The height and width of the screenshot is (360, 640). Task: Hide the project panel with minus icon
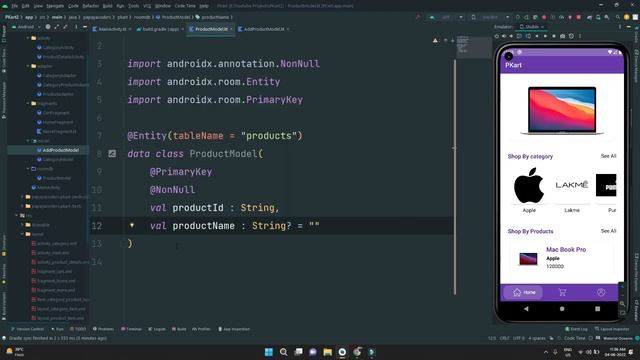coord(85,27)
